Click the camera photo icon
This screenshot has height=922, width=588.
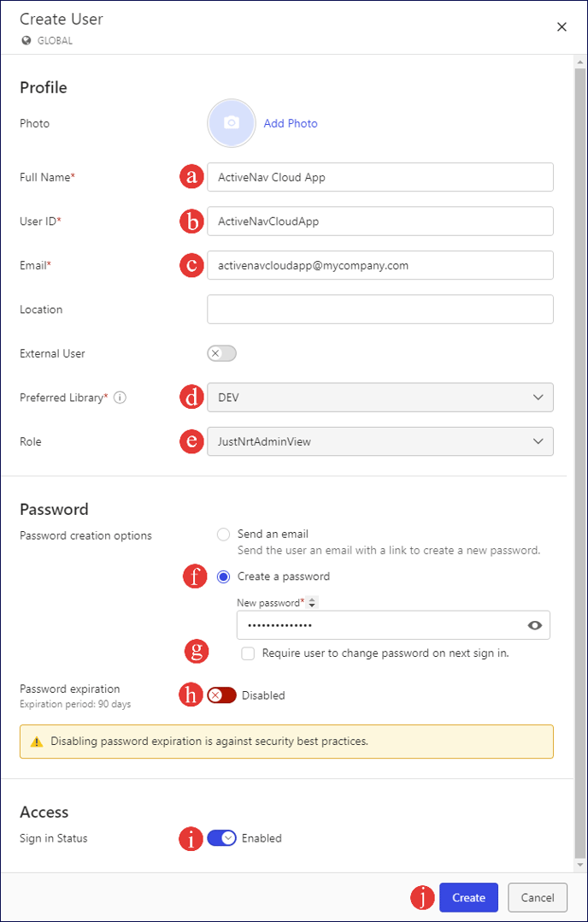point(231,123)
